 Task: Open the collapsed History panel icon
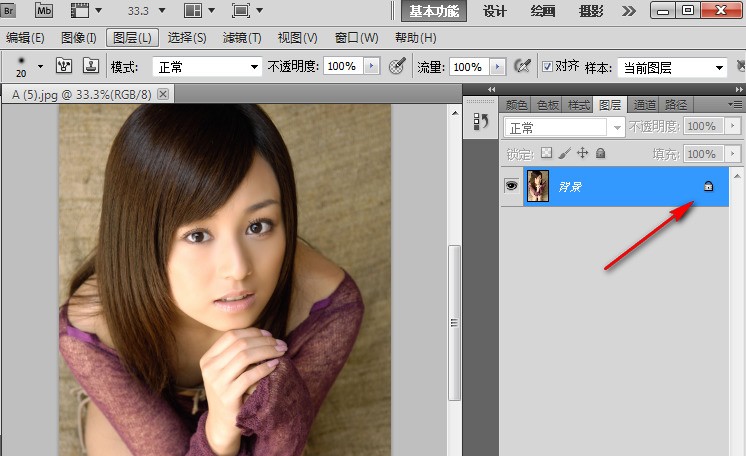coord(480,121)
